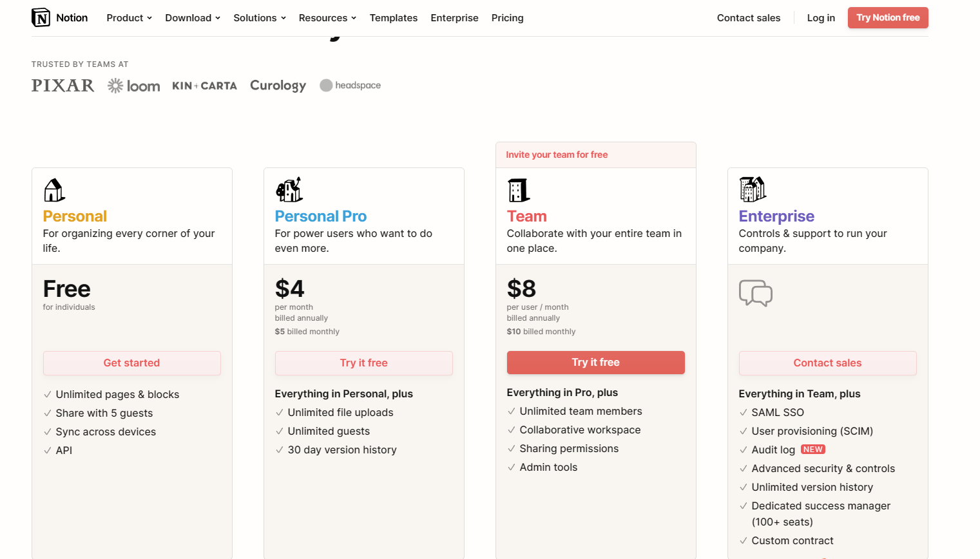Image resolution: width=980 pixels, height=559 pixels.
Task: Click the NEW badge beside Audit log
Action: pos(812,450)
